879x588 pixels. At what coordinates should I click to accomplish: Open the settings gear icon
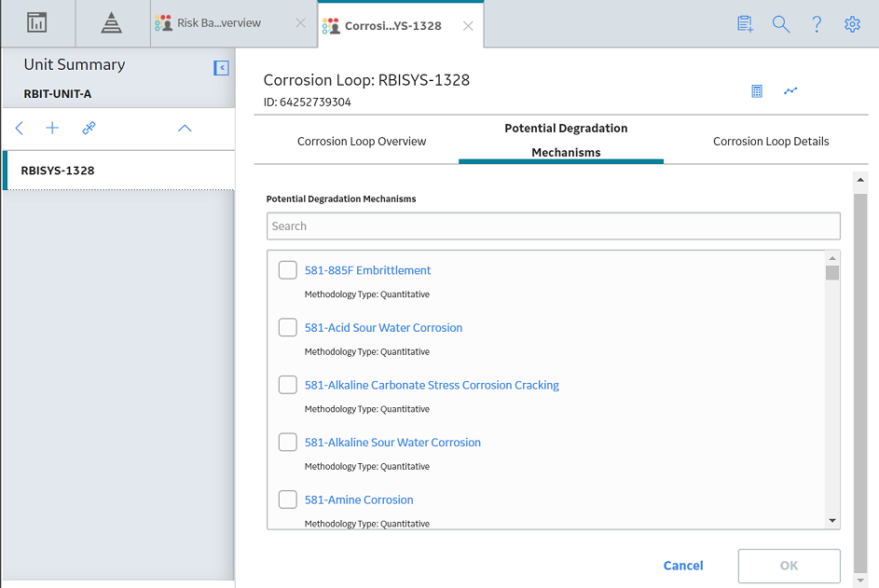pos(852,24)
